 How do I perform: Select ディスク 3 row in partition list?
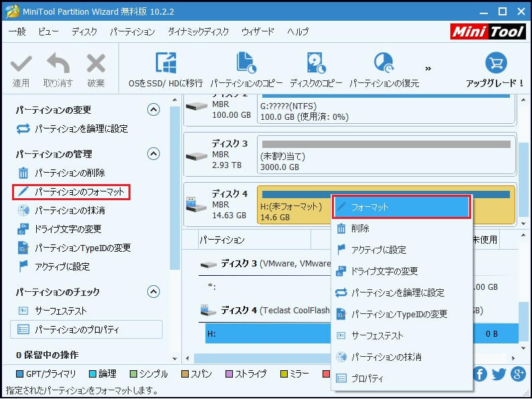[264, 264]
